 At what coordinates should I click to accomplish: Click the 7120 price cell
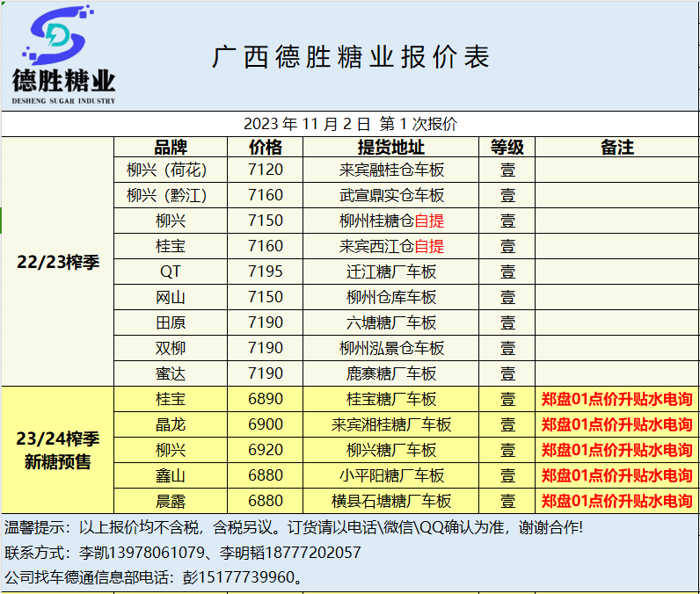point(266,170)
